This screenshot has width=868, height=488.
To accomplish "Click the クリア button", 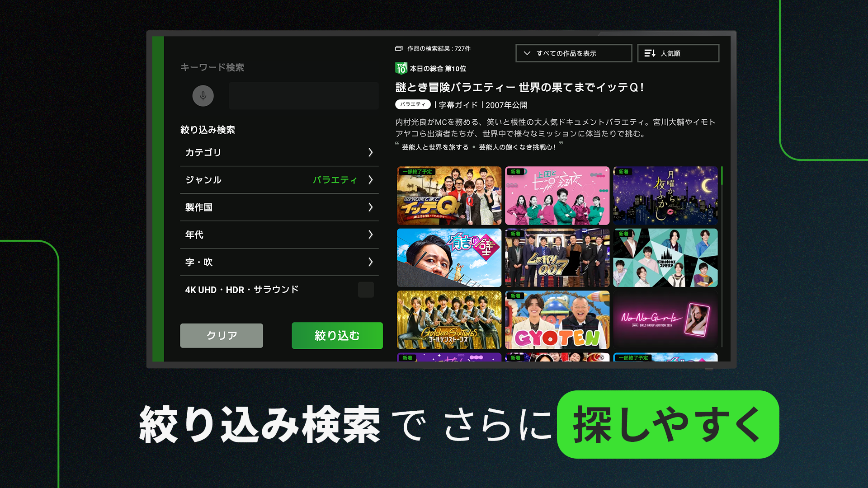I will 222,335.
